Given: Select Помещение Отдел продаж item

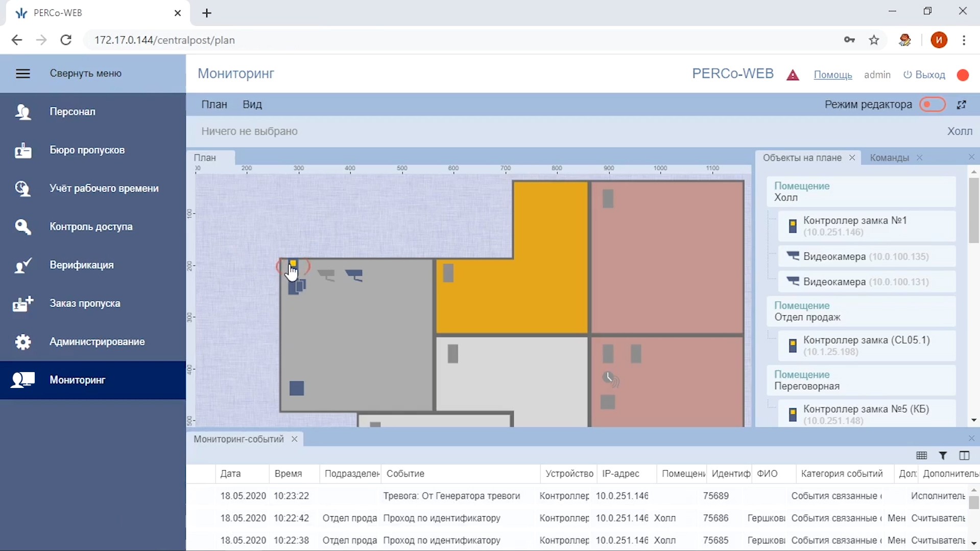Looking at the screenshot, I should click(x=861, y=311).
